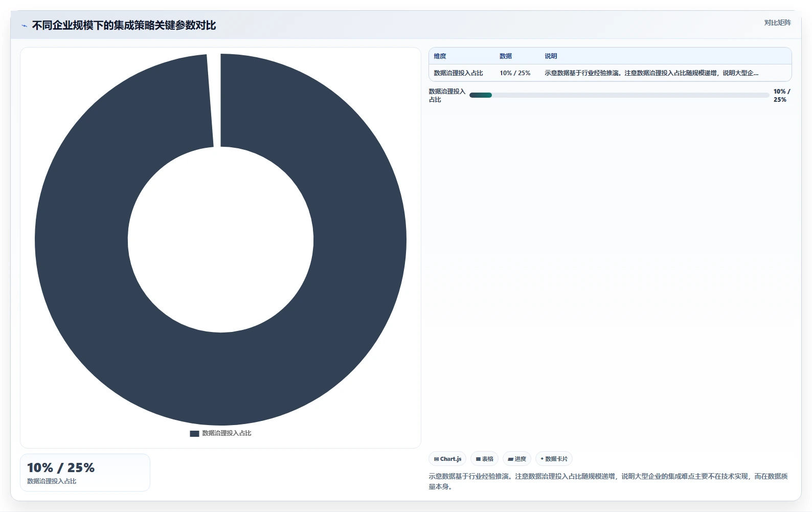Click the 10% / 25% data card value
Viewport: 812px width, 512px height.
click(61, 468)
